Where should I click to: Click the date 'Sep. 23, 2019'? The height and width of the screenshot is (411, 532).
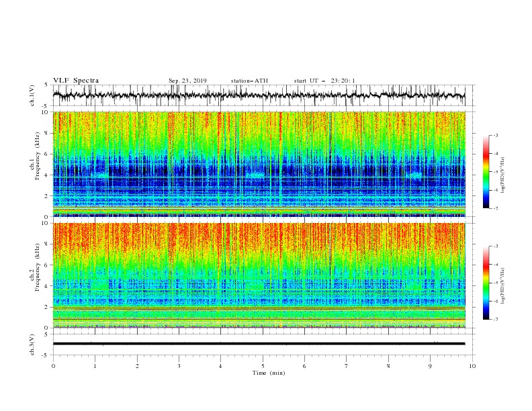(x=187, y=81)
